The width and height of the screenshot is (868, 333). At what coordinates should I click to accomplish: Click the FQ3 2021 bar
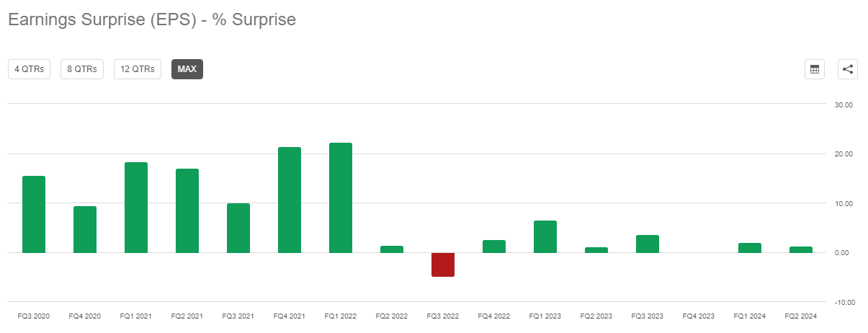[238, 228]
